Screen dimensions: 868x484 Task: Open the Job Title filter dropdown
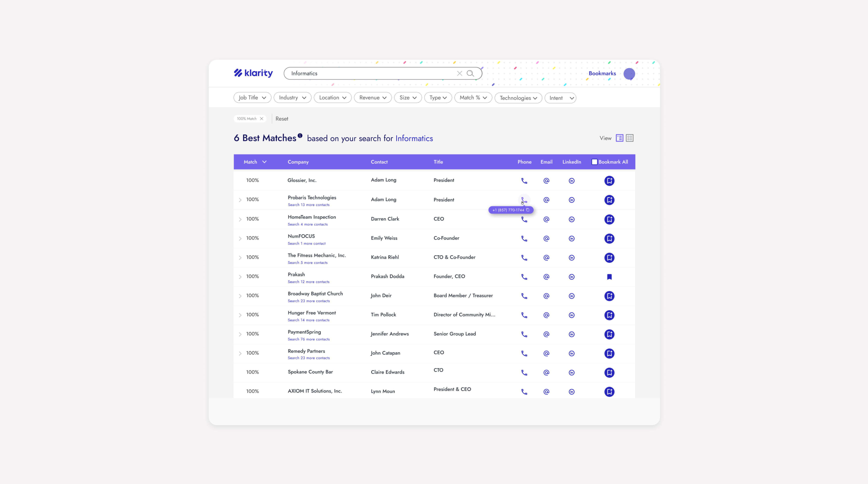point(252,97)
